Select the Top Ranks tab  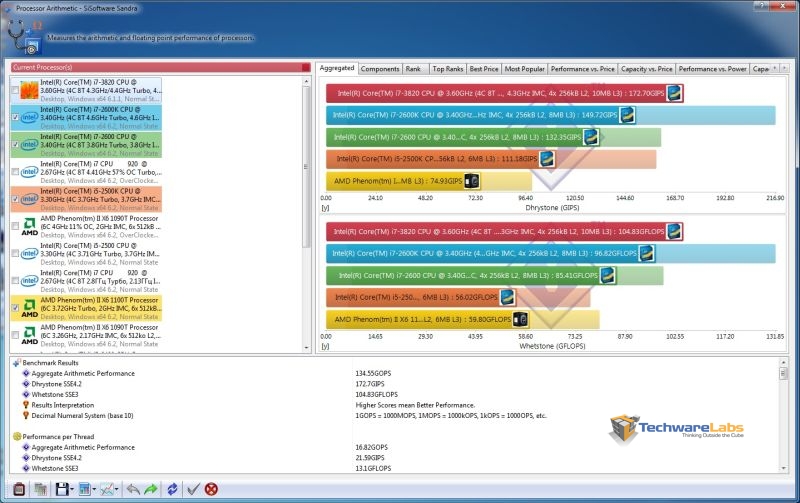pos(447,69)
